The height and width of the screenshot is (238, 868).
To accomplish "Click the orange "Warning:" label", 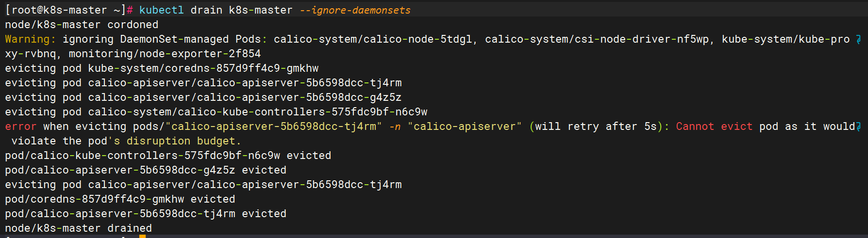I will (x=31, y=39).
